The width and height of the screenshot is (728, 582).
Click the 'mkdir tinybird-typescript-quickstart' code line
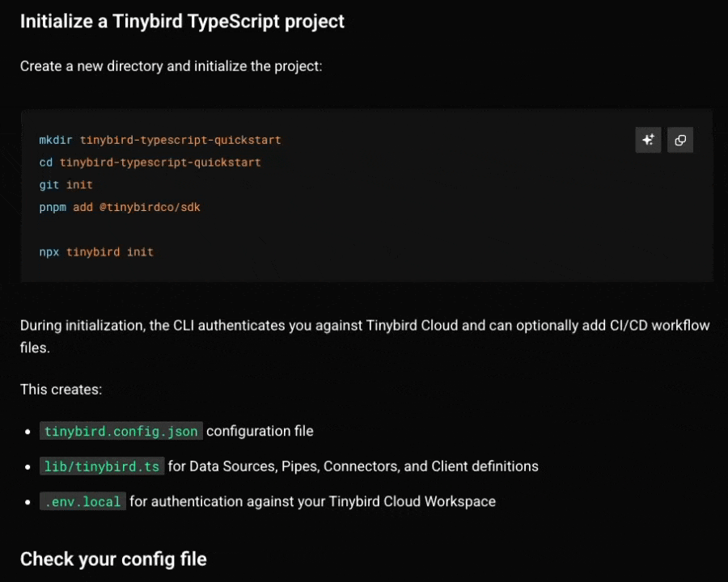(x=159, y=140)
